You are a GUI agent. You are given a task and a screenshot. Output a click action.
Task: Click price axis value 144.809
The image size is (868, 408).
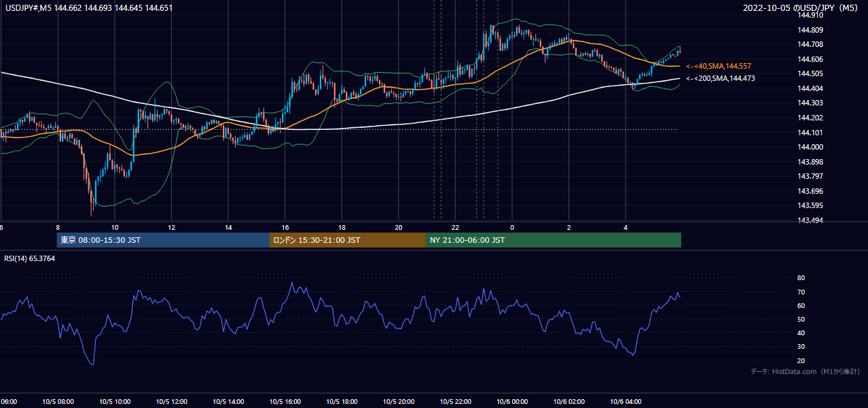pos(810,30)
